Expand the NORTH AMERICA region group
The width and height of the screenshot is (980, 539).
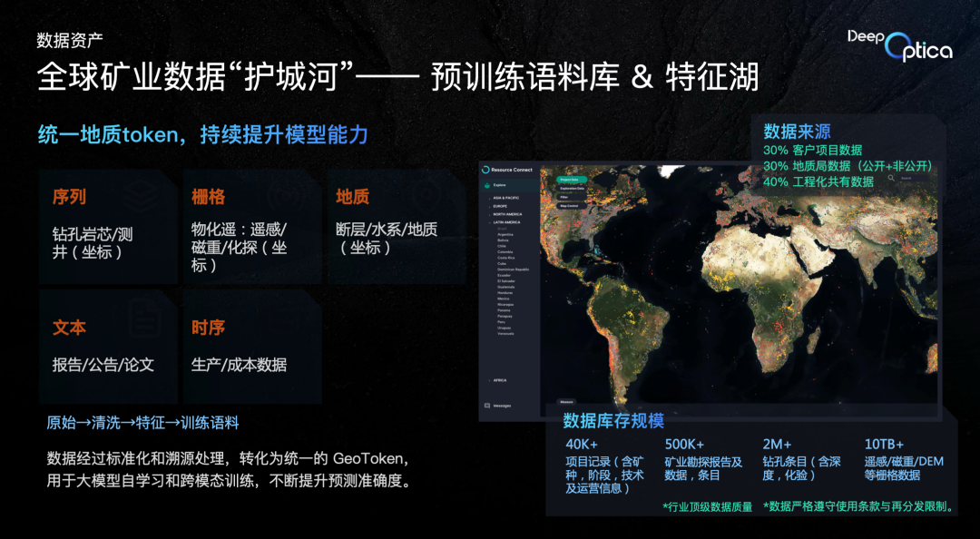pos(508,214)
